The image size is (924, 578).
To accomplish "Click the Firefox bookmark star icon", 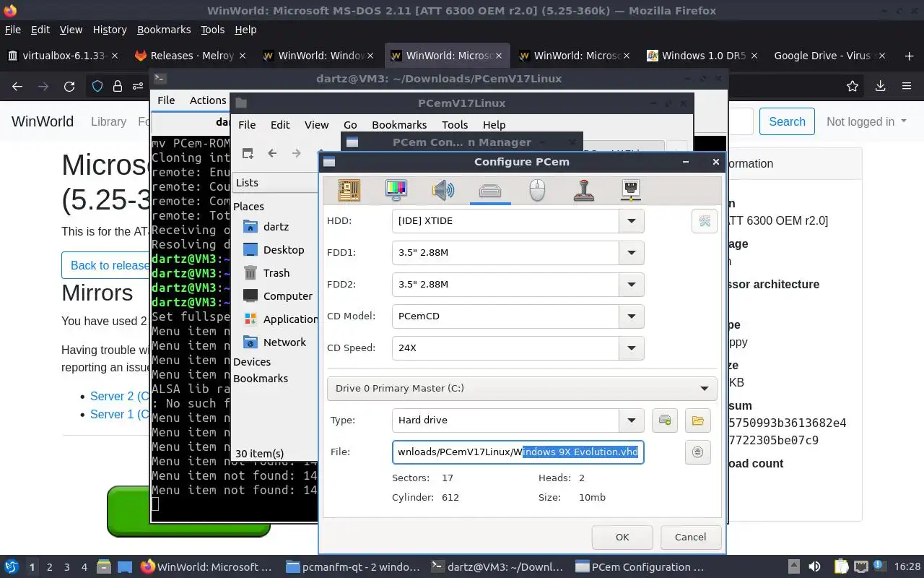I will tap(853, 86).
